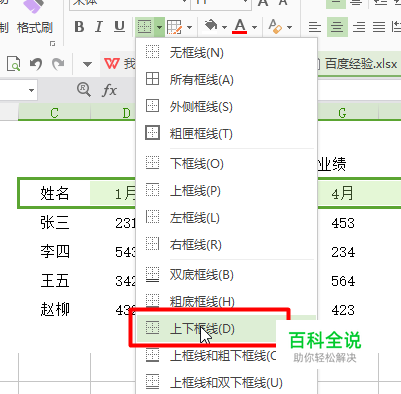Apply the red font color

(x=240, y=26)
